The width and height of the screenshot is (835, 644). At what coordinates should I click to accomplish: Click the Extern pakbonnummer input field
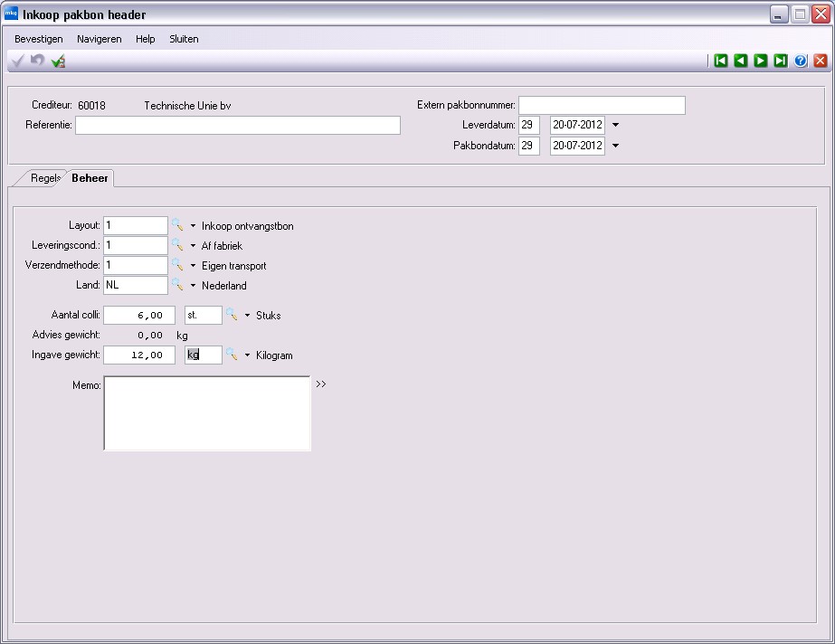point(602,106)
